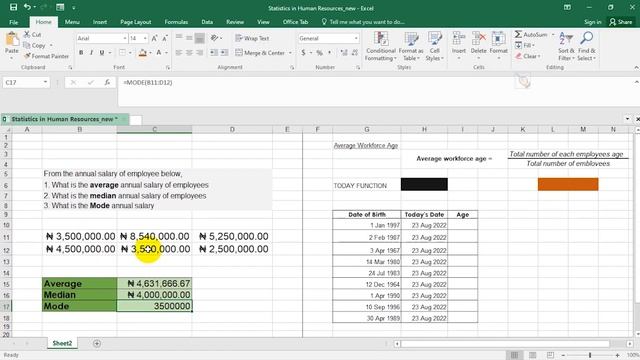
Task: Click the Insert Function fx icon
Action: point(107,82)
